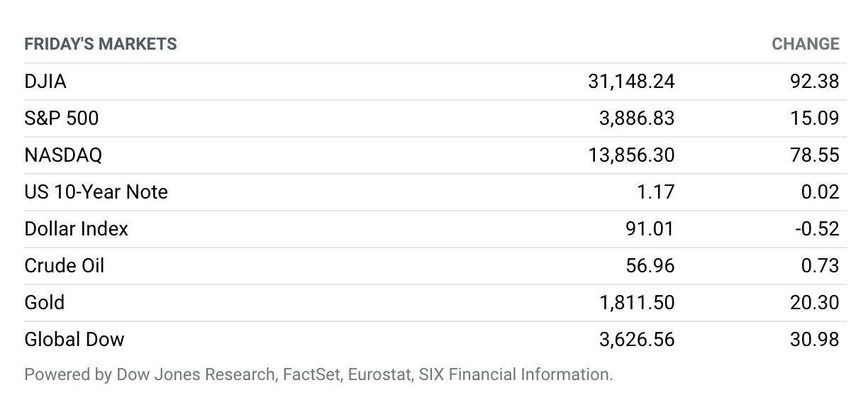Click the FRIDAY'S MARKETS header
Screen dimensions: 868x417
101,44
